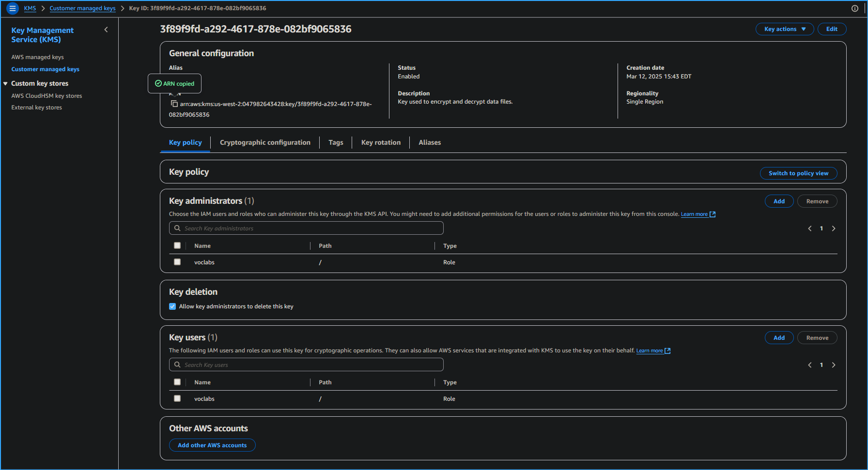Collapse the Custom key stores section
Screen dimensions: 868x470
pos(5,84)
